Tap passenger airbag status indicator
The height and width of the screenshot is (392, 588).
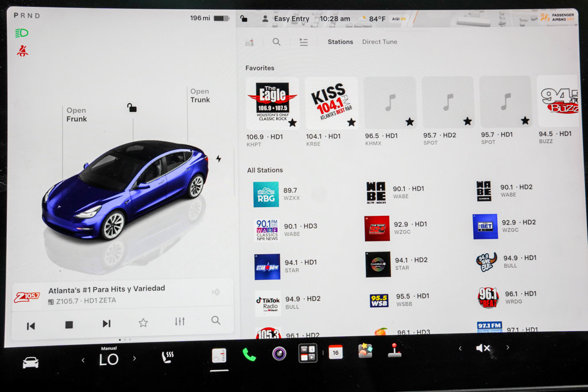(557, 17)
